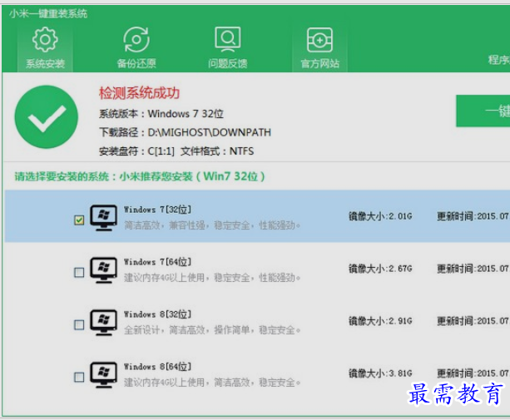Click the green 一键 install button

(x=483, y=111)
